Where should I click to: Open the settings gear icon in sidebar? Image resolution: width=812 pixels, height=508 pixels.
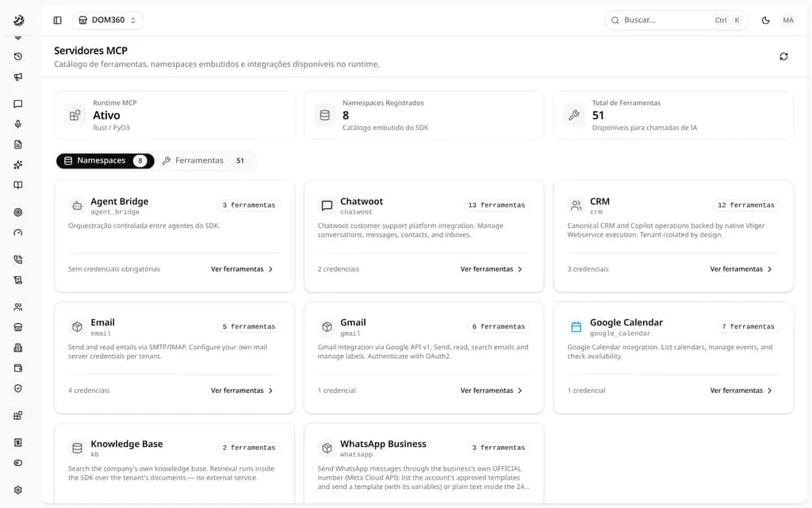18,490
